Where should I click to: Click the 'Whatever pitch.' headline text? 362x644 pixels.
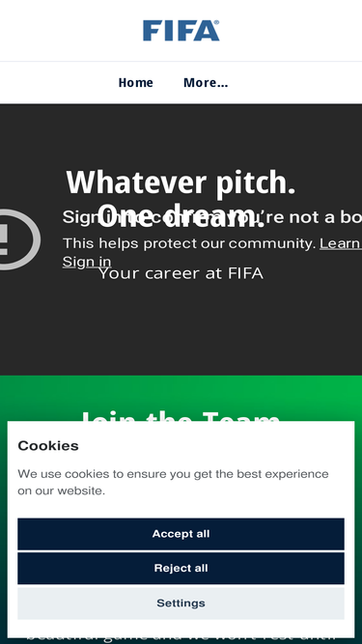coord(181,182)
